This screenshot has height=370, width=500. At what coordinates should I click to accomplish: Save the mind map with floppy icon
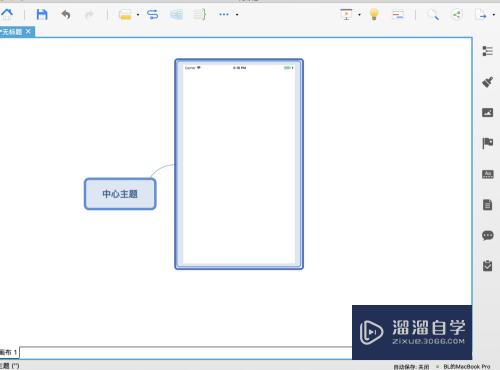[42, 15]
